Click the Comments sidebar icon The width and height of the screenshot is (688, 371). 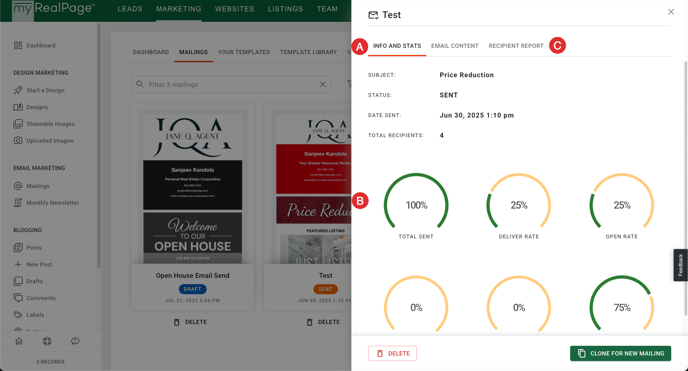click(x=18, y=298)
